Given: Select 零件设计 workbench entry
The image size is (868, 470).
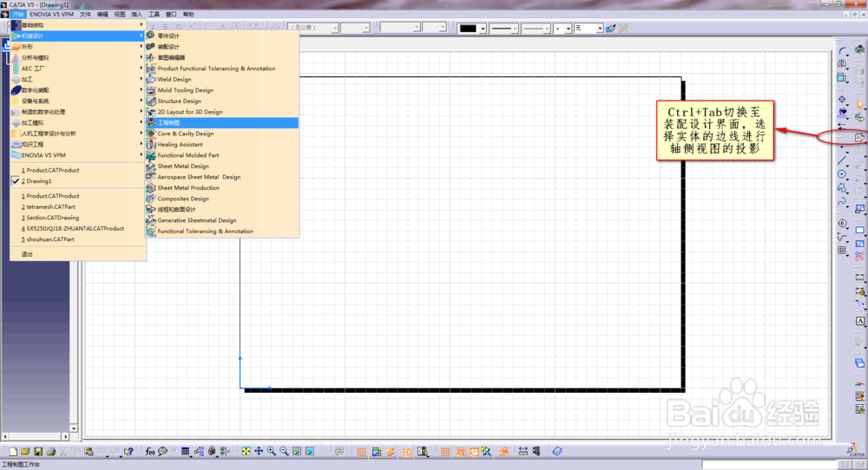Looking at the screenshot, I should [222, 36].
